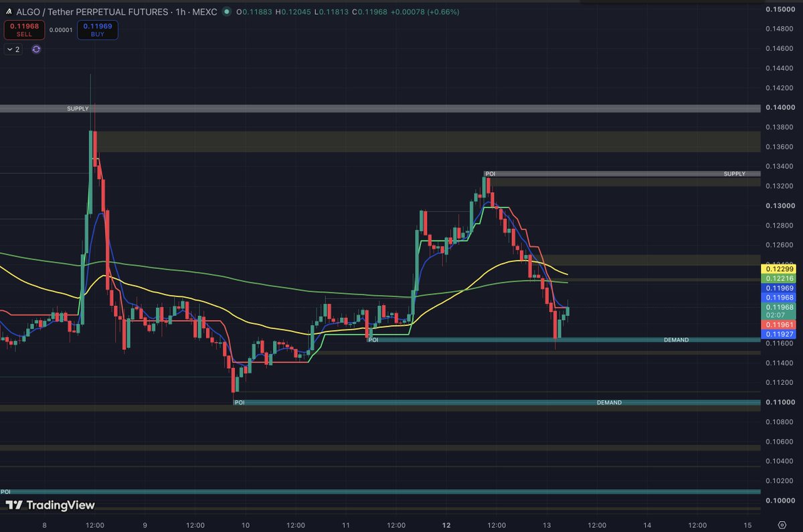Click the ALGO symbol logo icon
803x532 pixels.
click(7, 12)
